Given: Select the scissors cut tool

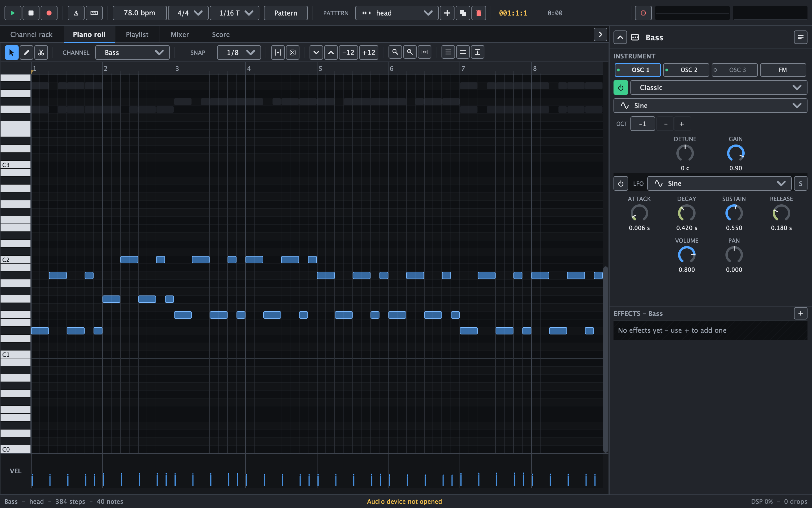Looking at the screenshot, I should click(41, 52).
